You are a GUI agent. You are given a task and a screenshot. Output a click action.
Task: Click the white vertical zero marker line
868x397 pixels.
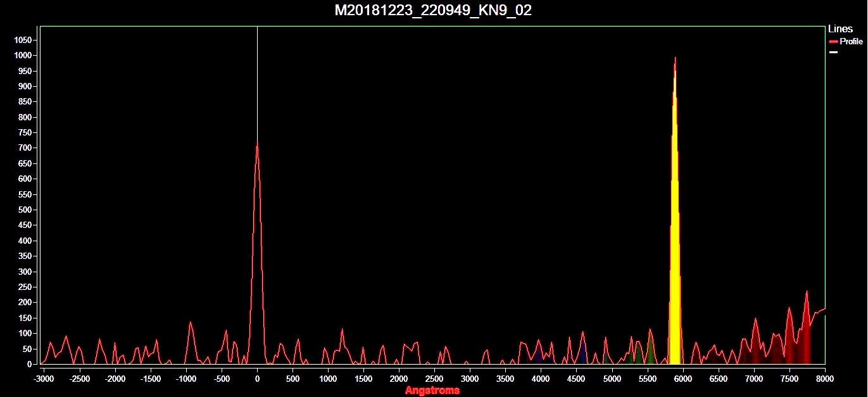click(x=257, y=85)
